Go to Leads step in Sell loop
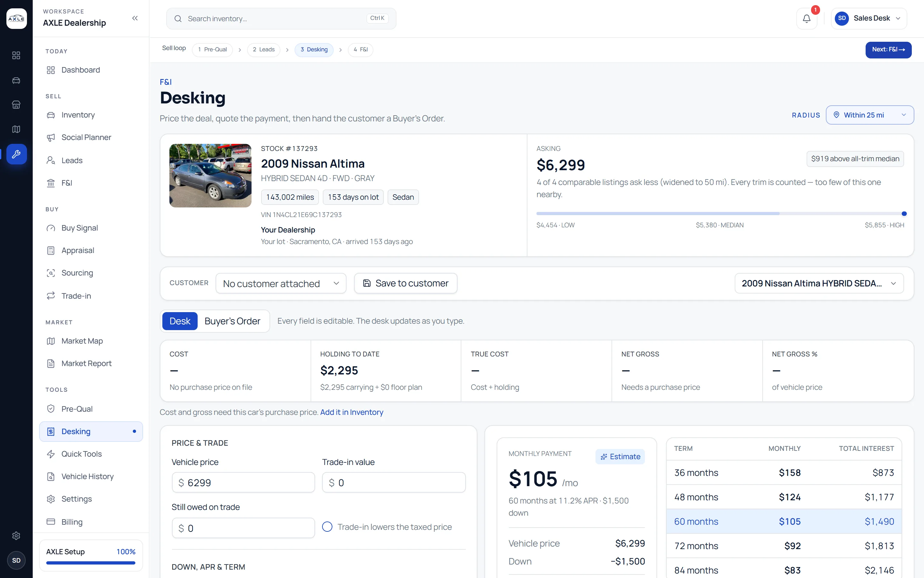Image resolution: width=924 pixels, height=578 pixels. pos(263,50)
